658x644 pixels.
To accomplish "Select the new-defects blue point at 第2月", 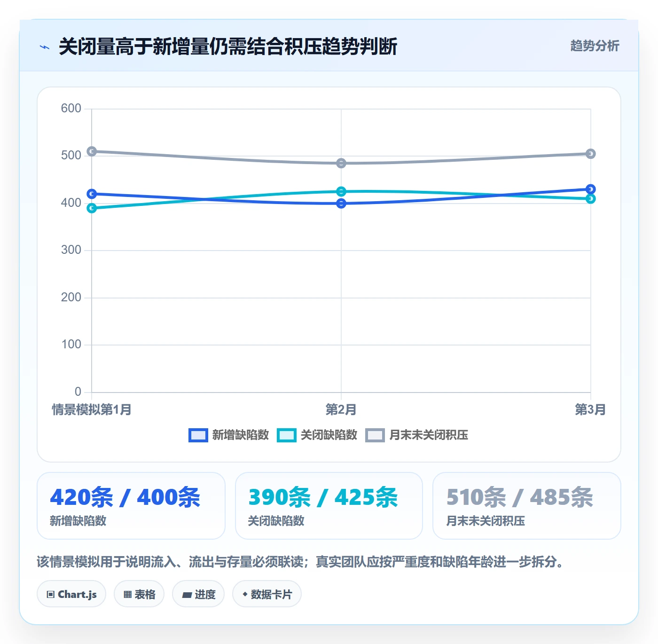I will [x=341, y=203].
